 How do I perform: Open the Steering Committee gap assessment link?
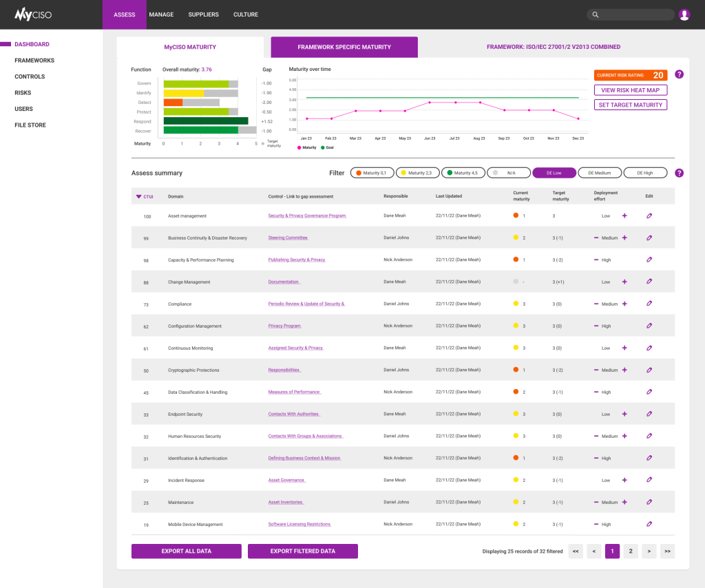[x=288, y=238]
